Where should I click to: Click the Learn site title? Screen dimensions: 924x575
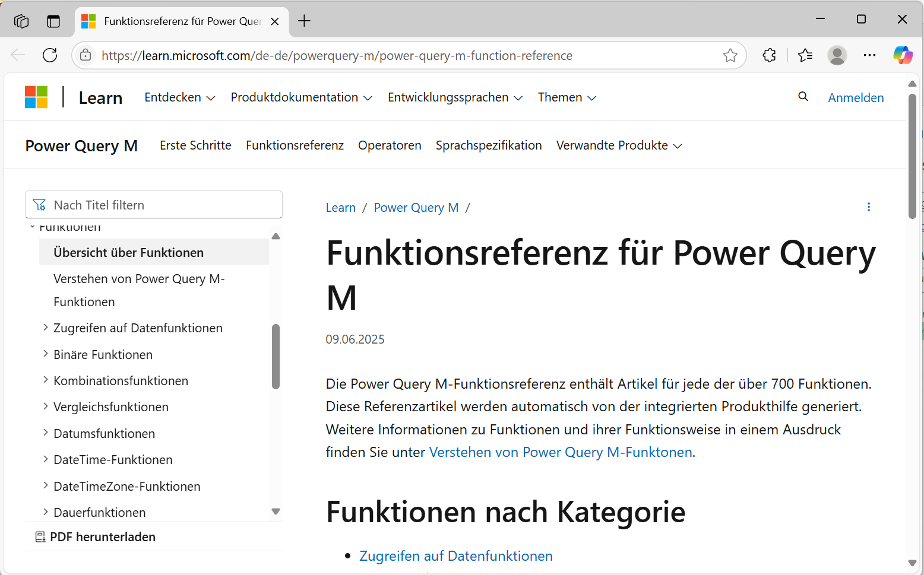coord(100,98)
